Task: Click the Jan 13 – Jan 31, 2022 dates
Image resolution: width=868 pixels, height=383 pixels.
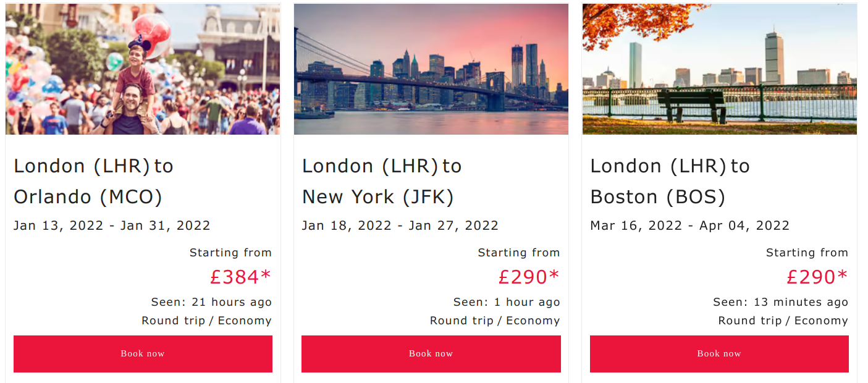Action: coord(112,225)
